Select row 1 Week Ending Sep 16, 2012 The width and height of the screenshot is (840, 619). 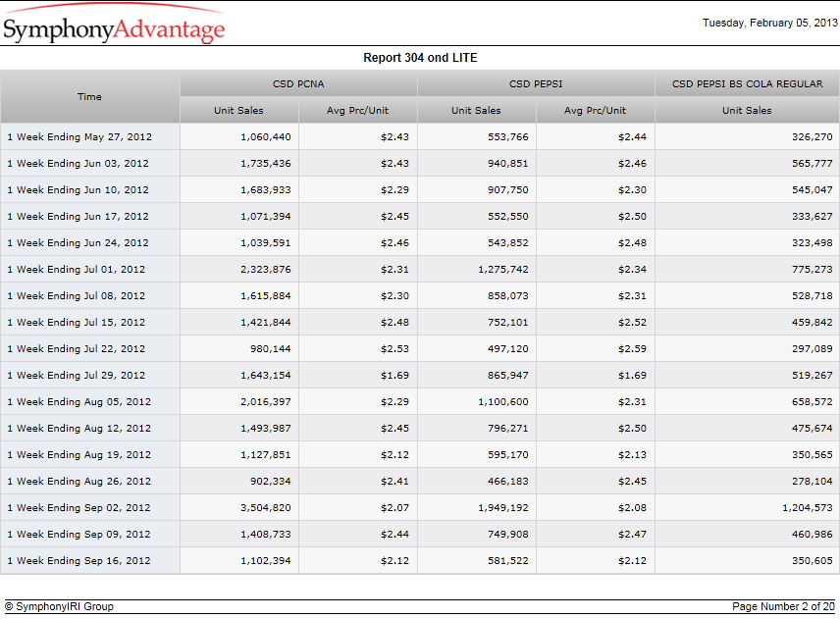coord(420,561)
